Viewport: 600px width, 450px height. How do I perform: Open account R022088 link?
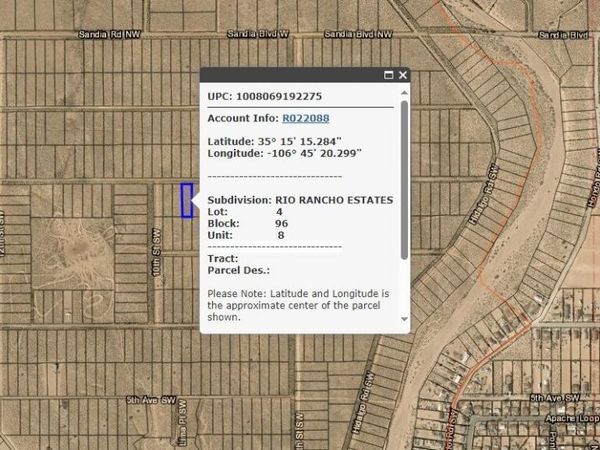point(306,118)
